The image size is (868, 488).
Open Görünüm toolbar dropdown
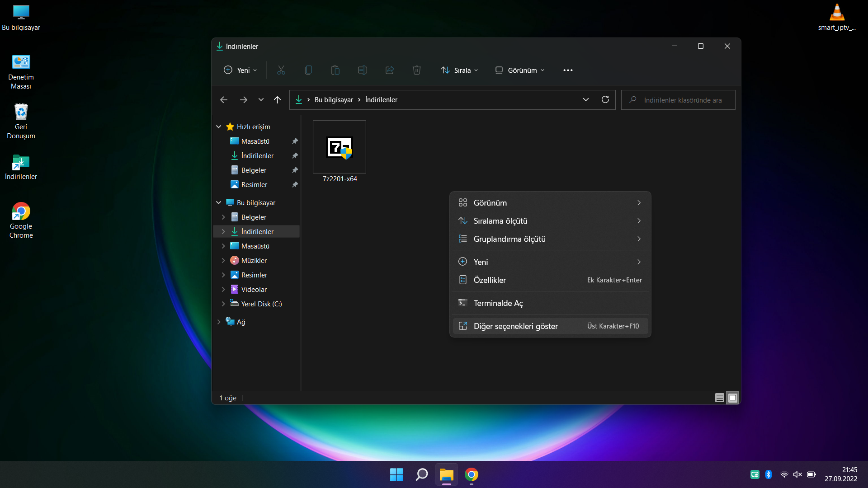point(520,70)
